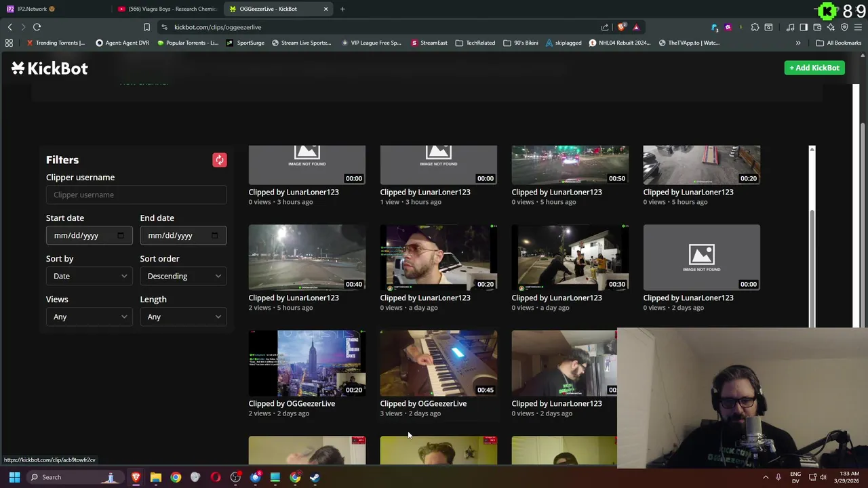The image size is (868, 488).
Task: Go back using the browser back arrow
Action: pos(9,27)
